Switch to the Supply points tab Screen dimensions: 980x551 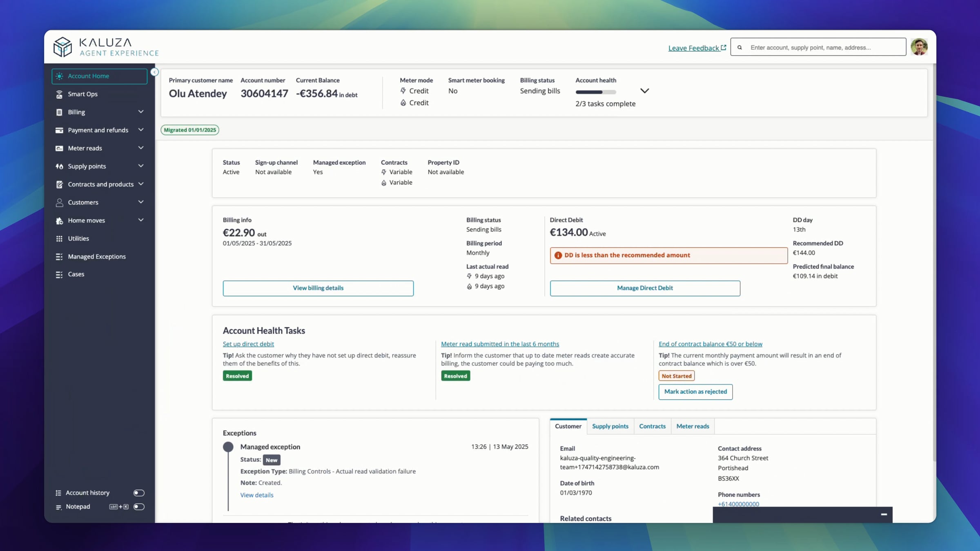click(x=610, y=426)
